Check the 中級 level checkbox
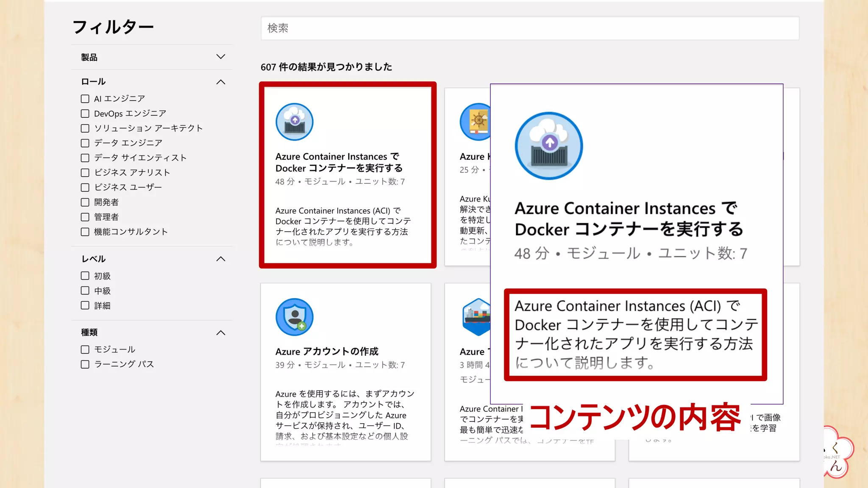This screenshot has height=488, width=868. [x=85, y=291]
